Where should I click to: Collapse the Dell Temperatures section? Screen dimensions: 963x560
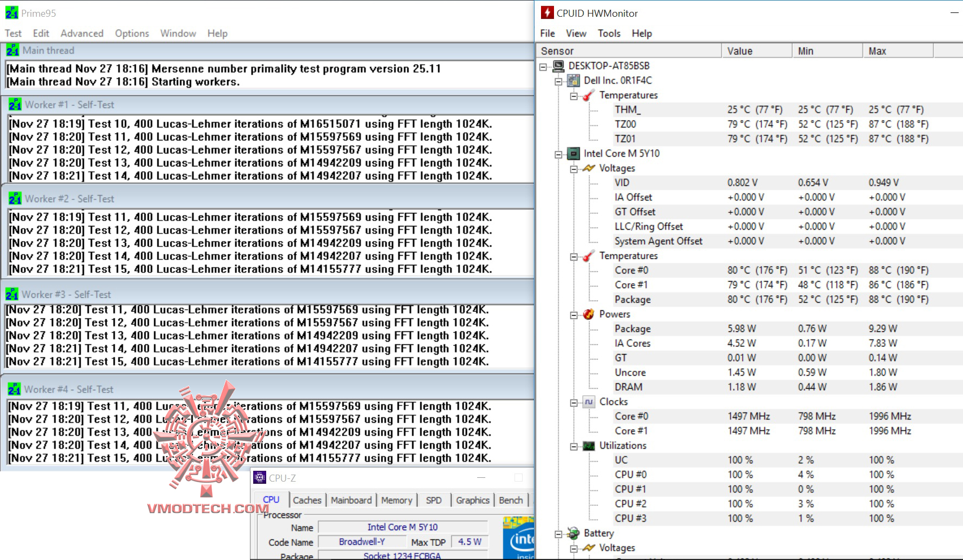pyautogui.click(x=573, y=96)
